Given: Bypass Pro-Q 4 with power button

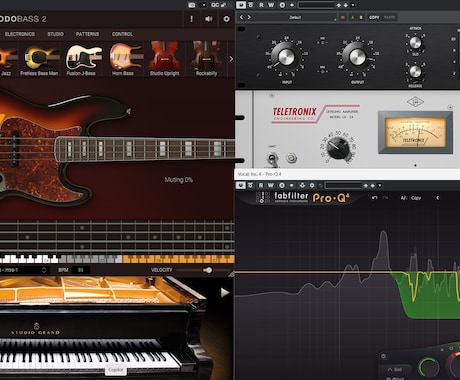Looking at the screenshot, I should (x=240, y=185).
